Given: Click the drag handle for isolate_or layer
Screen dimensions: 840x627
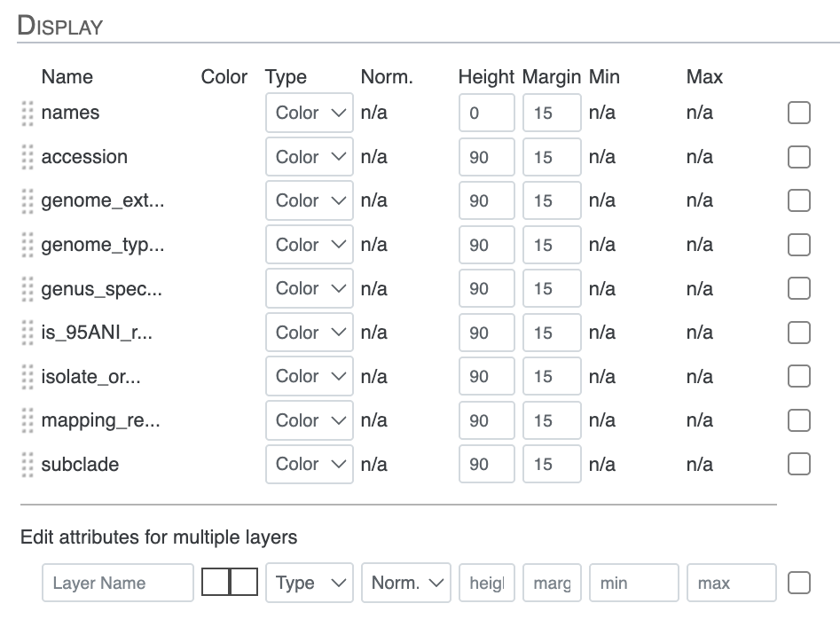Looking at the screenshot, I should point(27,377).
